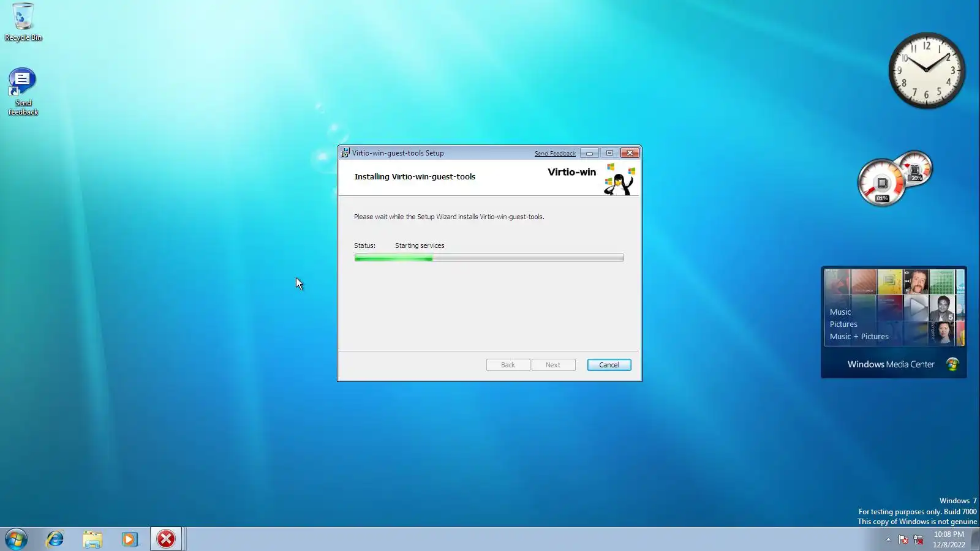The width and height of the screenshot is (980, 551).
Task: Click the memory meter gadget dial
Action: [x=915, y=168]
